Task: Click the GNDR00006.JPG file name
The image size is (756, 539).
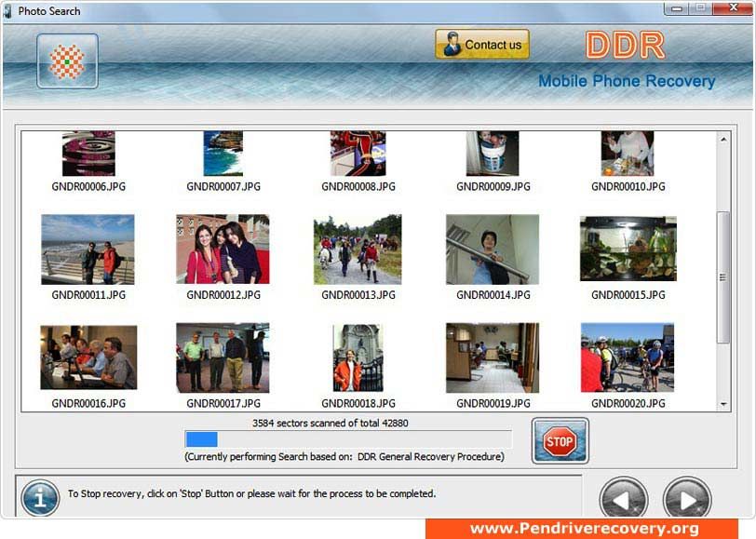Action: click(88, 186)
